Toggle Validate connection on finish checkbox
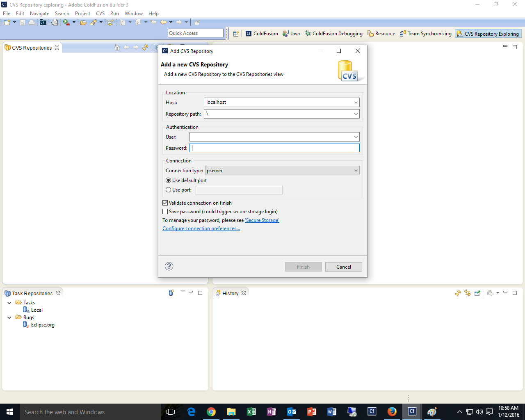This screenshot has width=525, height=420. [165, 203]
